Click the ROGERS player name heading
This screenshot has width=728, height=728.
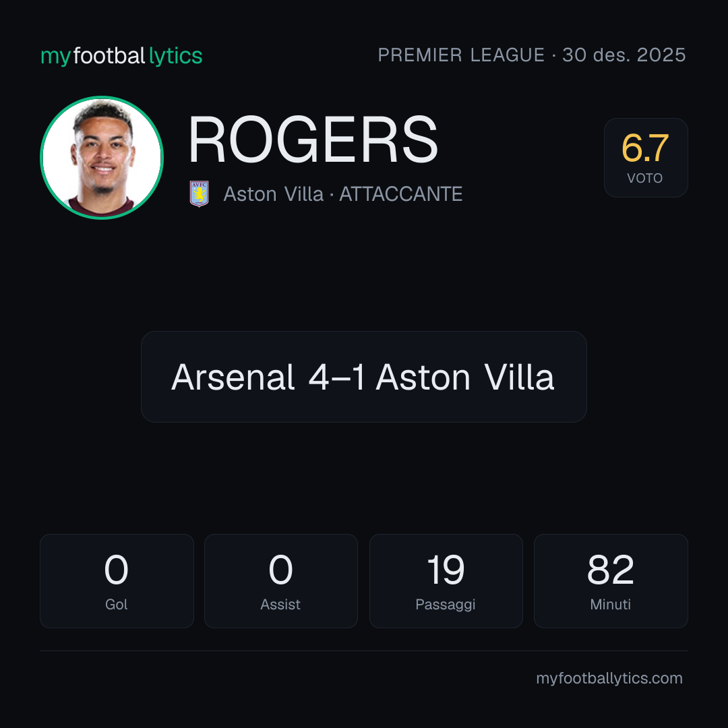pos(313,140)
